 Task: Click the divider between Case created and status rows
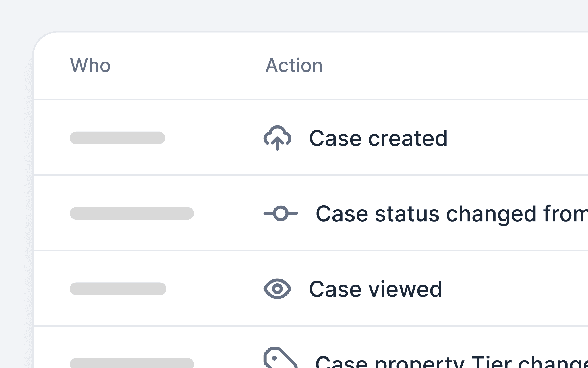pos(311,175)
